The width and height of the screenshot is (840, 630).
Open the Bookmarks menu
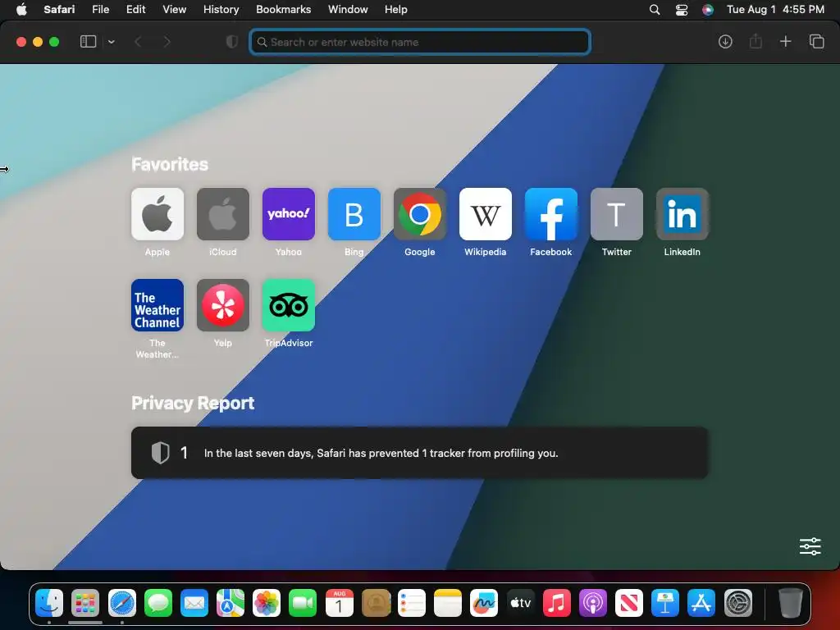(x=283, y=9)
